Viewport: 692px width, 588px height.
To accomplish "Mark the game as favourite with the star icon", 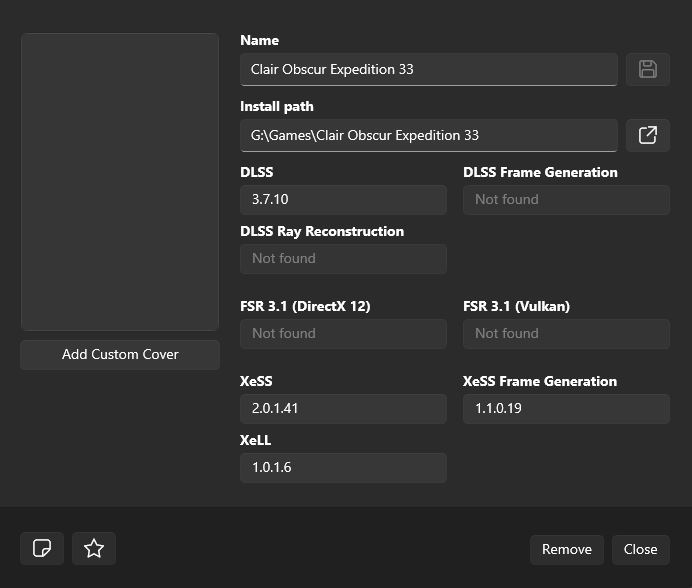I will pos(94,548).
